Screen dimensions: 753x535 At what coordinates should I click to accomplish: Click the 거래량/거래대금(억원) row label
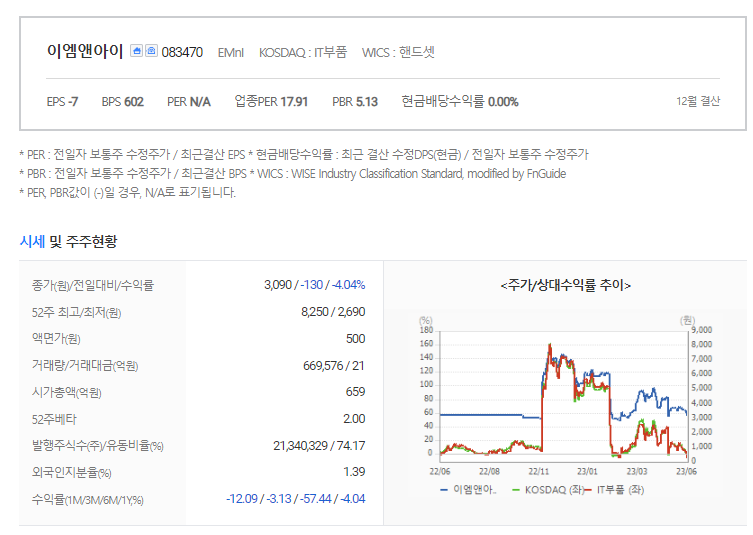(x=85, y=366)
